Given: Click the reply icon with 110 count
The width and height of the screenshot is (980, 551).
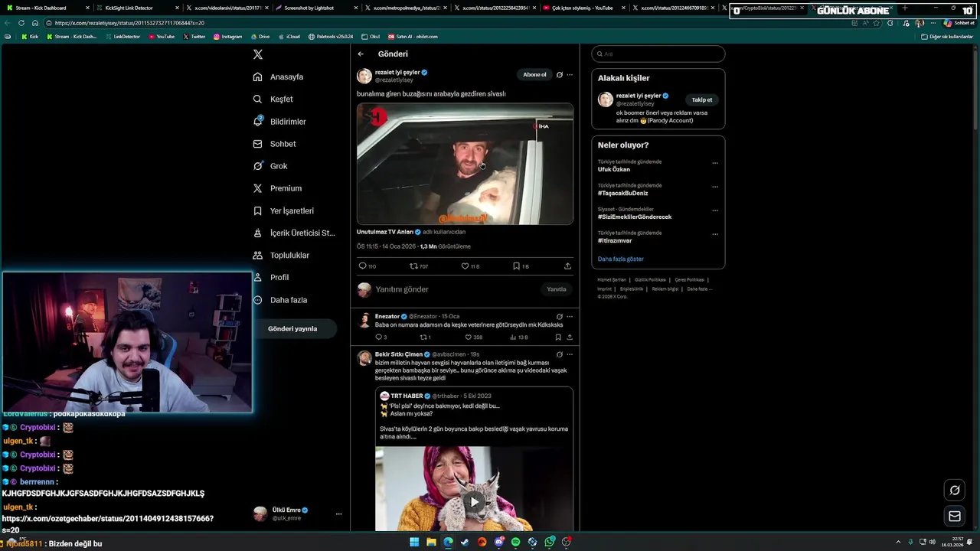Looking at the screenshot, I should click(363, 266).
